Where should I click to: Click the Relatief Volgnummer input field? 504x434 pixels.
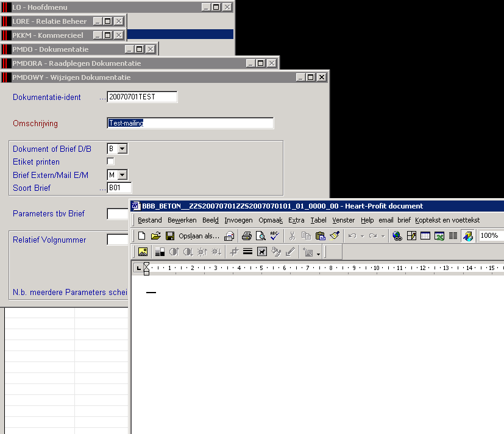[x=118, y=240]
